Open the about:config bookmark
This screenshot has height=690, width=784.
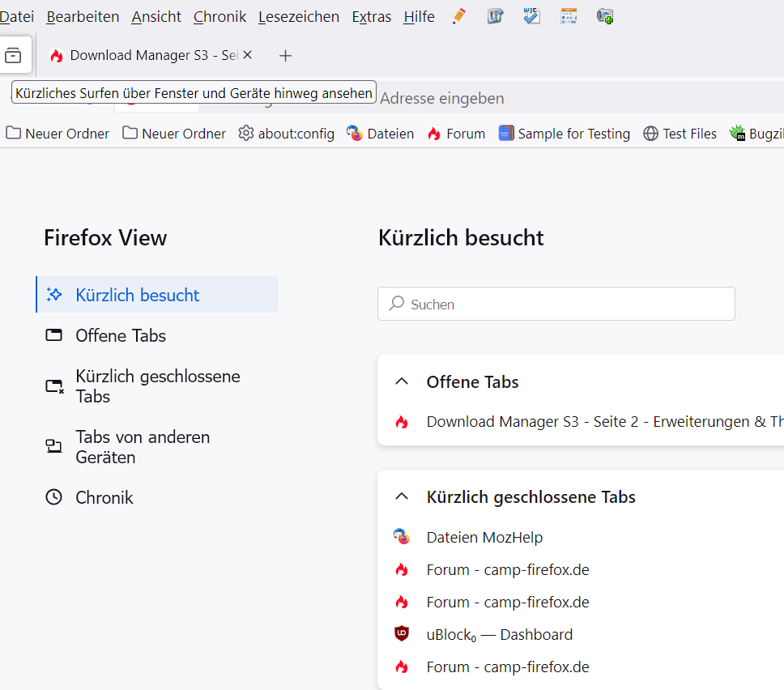pos(286,134)
